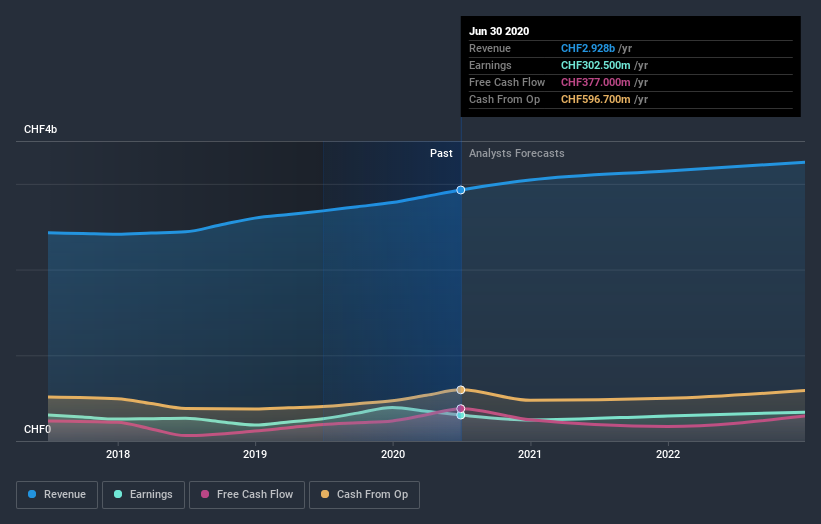Click the 2018 x-axis label
Viewport: 821px width, 524px height.
tap(118, 454)
